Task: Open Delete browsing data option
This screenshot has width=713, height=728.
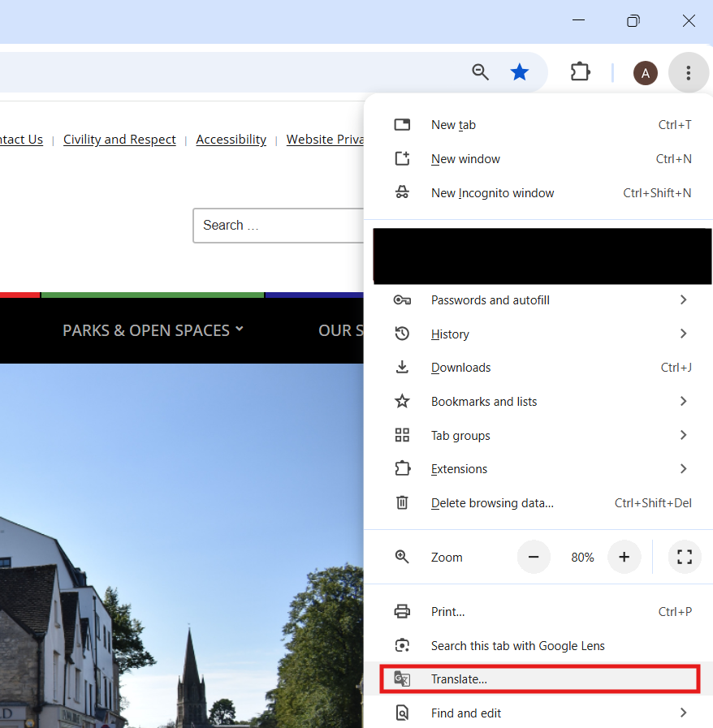Action: (538, 503)
